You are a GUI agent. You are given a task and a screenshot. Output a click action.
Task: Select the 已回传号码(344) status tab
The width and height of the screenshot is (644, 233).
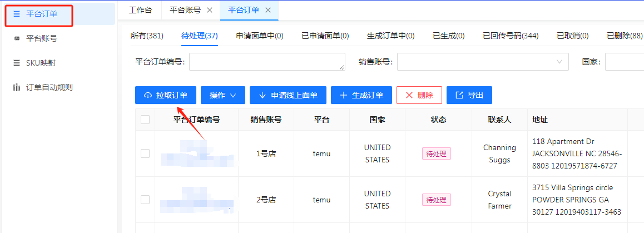(511, 36)
